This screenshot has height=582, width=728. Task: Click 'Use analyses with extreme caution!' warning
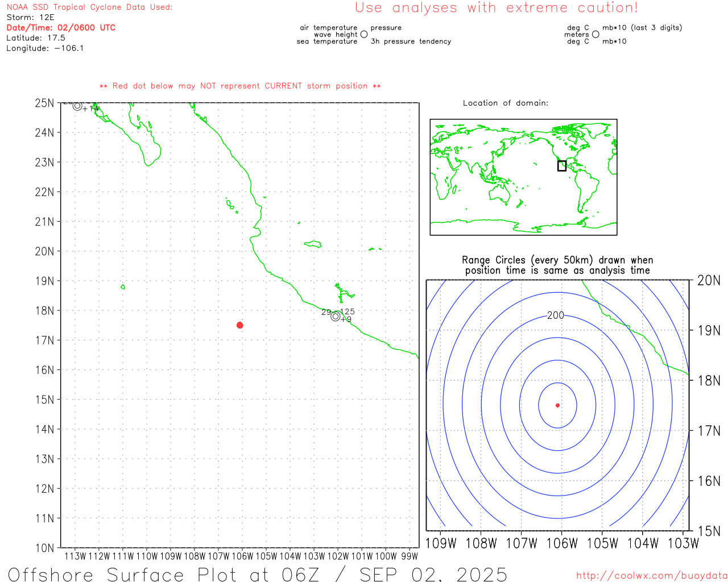coord(497,7)
